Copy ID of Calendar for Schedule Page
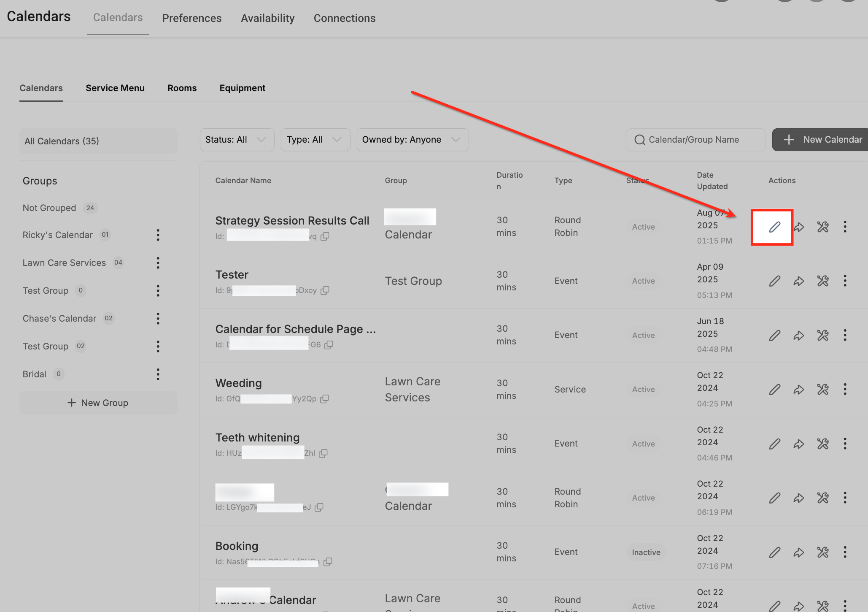 [x=329, y=345]
